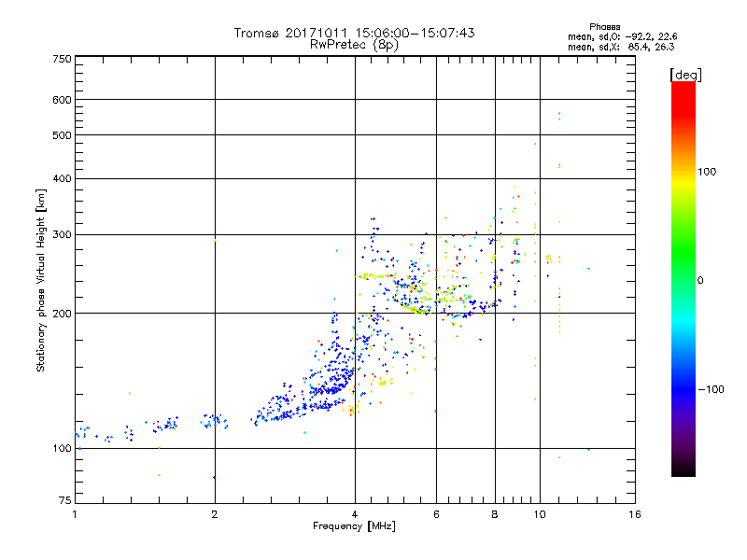Click the y-axis label '75'
This screenshot has width=747, height=560.
[65, 500]
